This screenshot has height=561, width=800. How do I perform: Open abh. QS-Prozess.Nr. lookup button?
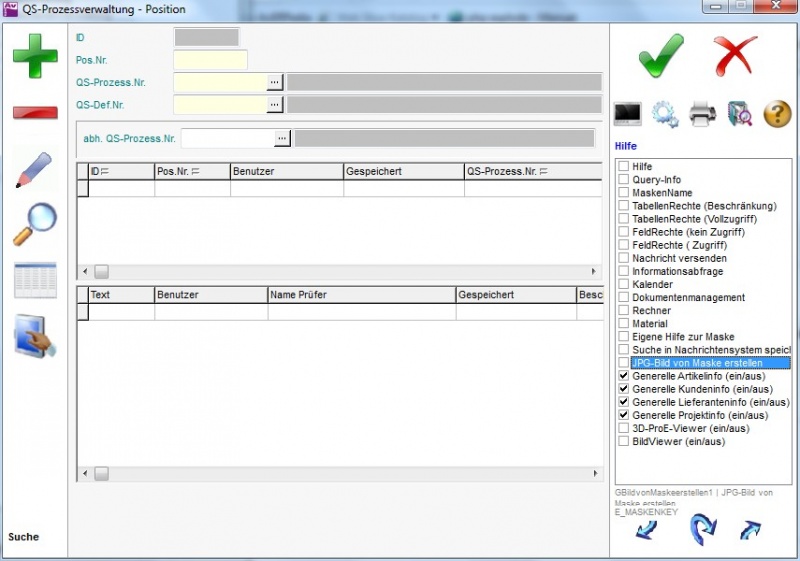pyautogui.click(x=282, y=138)
